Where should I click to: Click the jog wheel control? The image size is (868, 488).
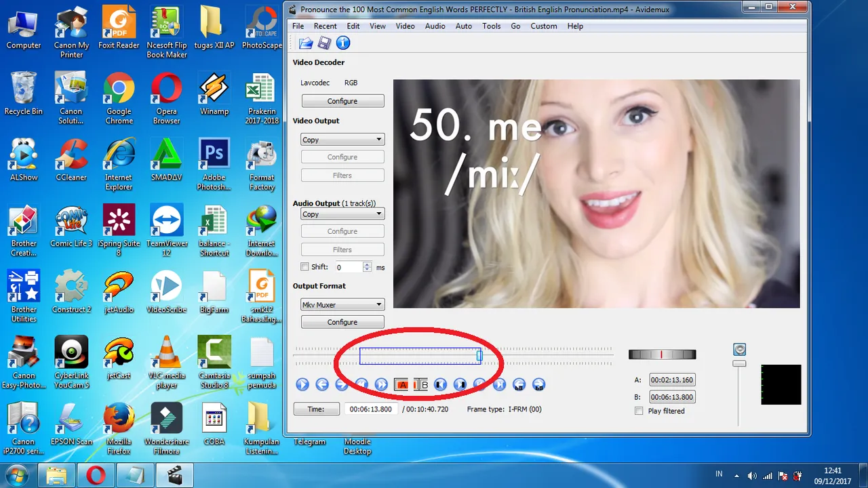[x=662, y=354]
